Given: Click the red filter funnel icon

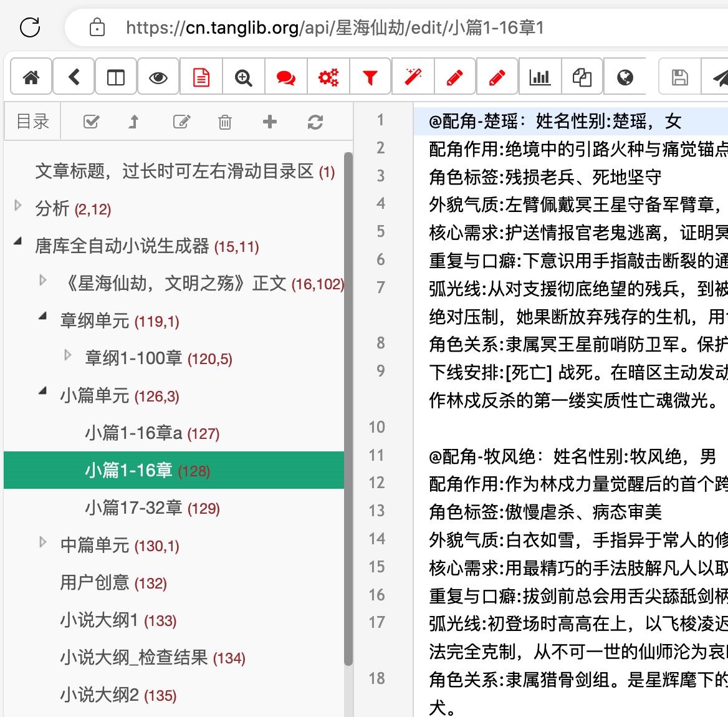Looking at the screenshot, I should 370,77.
